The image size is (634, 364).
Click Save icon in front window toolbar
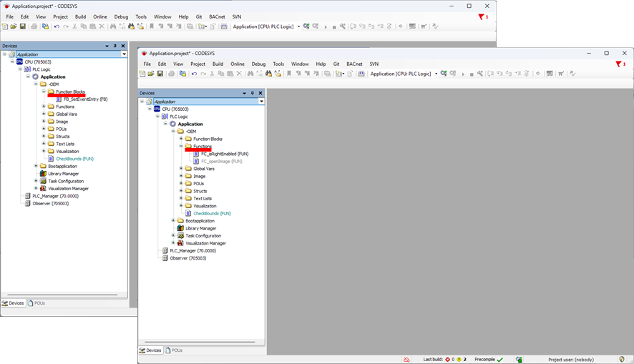pos(160,74)
